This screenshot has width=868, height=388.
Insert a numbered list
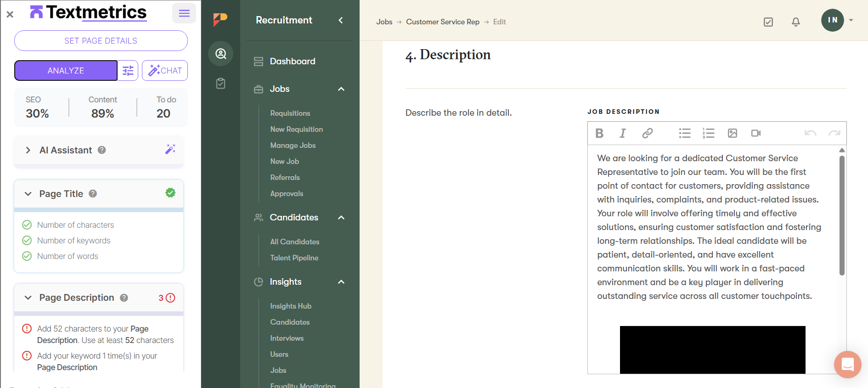click(708, 133)
